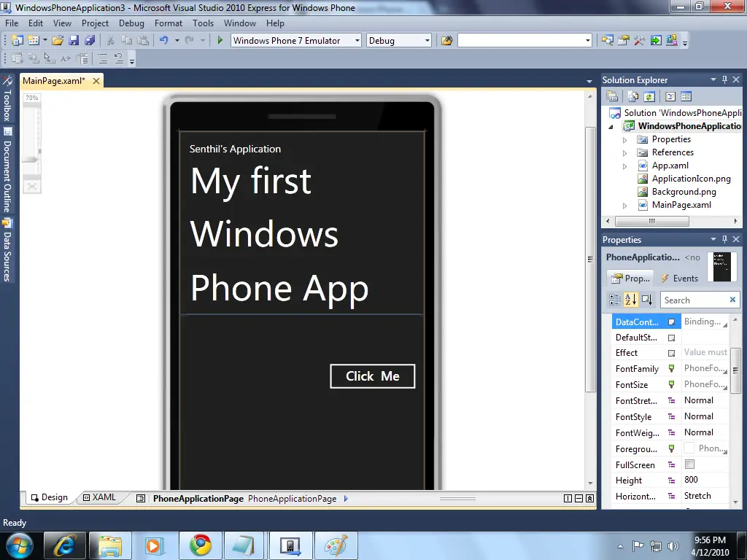Expand the App.xaml node
Screen dimensions: 747x560
click(x=624, y=166)
